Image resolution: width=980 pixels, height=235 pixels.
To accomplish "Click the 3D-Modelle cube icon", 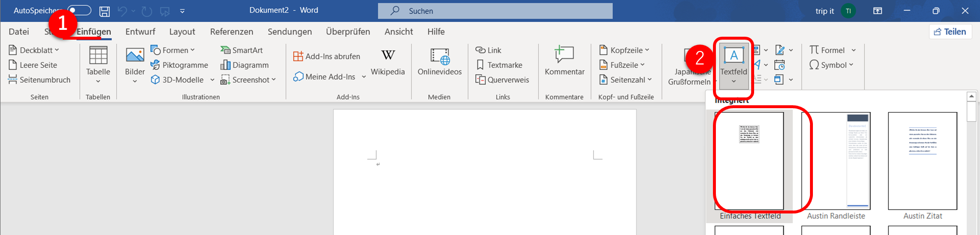I will (155, 80).
